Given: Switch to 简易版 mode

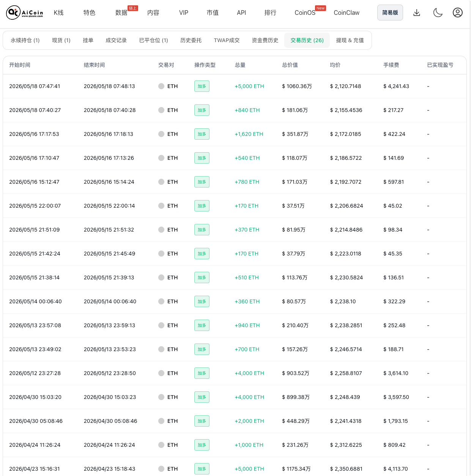Looking at the screenshot, I should pyautogui.click(x=390, y=13).
